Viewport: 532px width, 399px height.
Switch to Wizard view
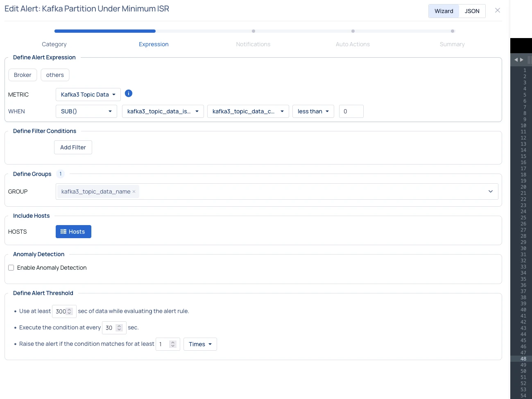point(444,11)
